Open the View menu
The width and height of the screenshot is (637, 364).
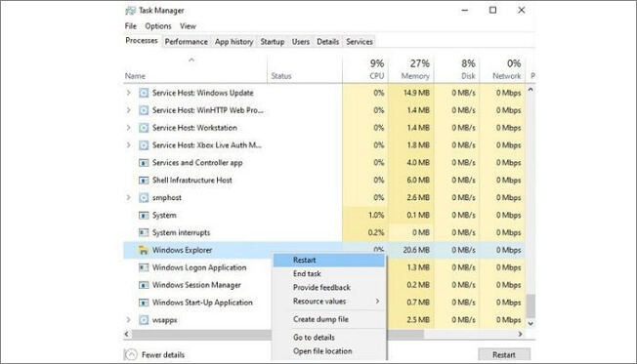click(188, 26)
